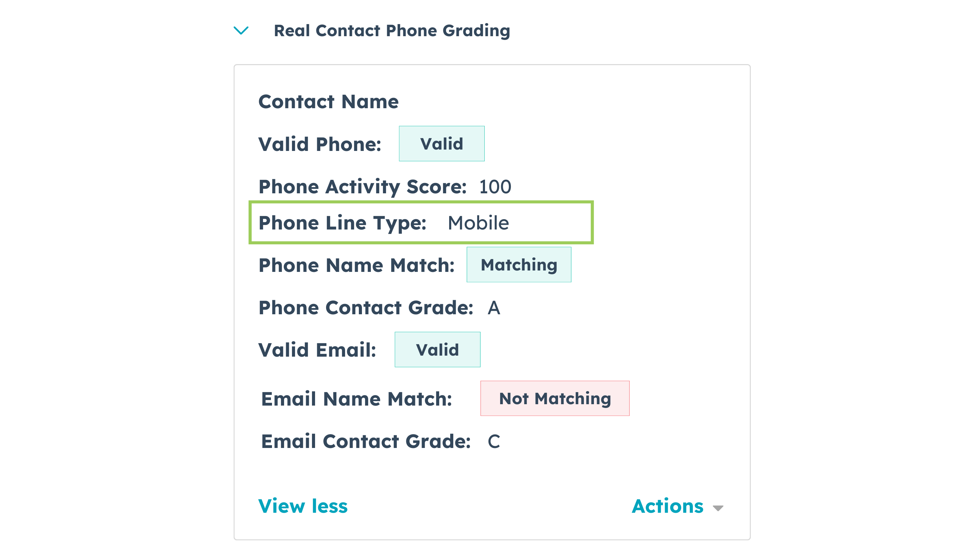
Task: Click the Not Matching badge for Email Name Match
Action: click(555, 398)
